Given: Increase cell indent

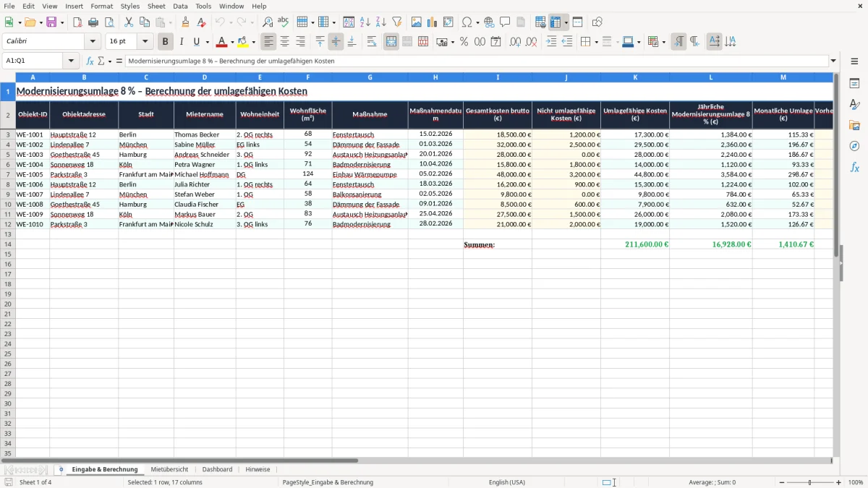Looking at the screenshot, I should coord(551,42).
